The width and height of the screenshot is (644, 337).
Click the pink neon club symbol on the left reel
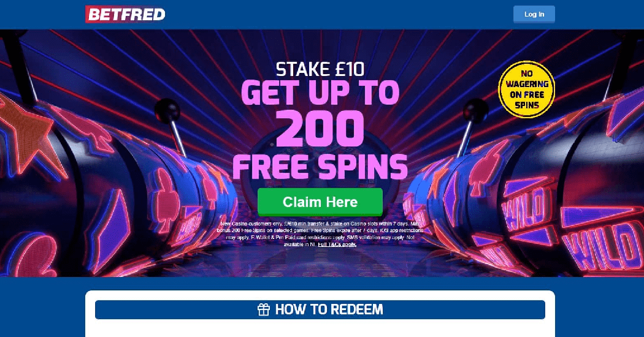tap(165, 200)
